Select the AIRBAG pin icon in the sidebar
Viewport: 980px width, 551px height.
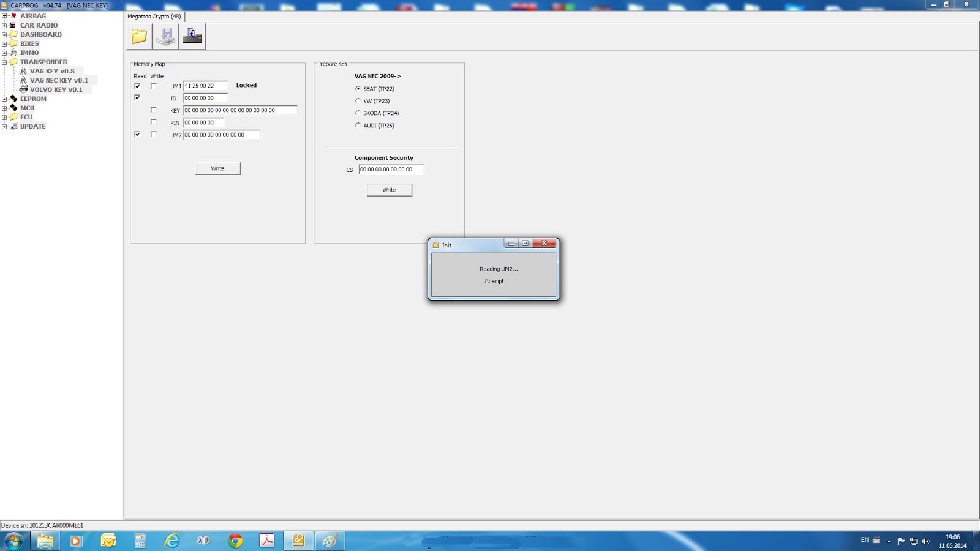coord(13,15)
